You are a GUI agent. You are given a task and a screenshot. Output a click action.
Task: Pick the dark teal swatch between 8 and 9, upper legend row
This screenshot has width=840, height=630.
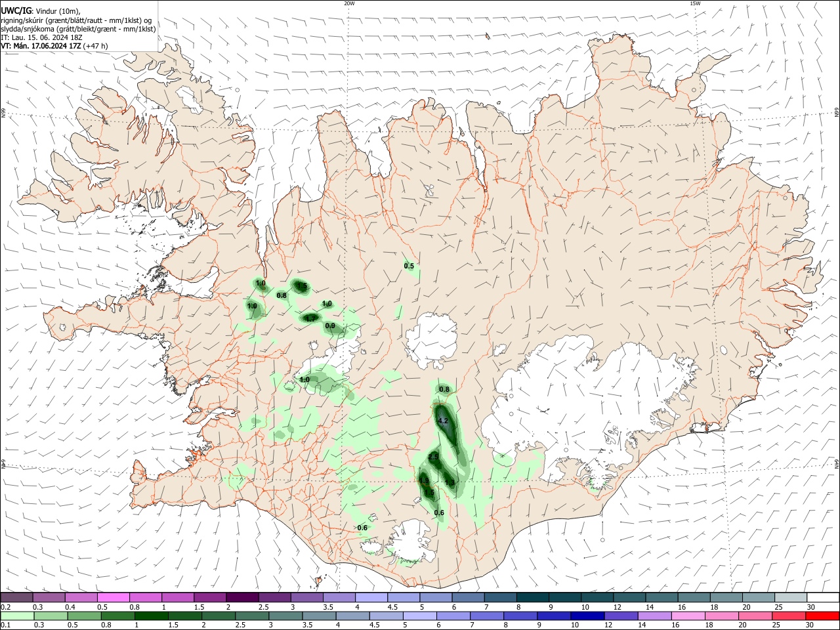pos(532,598)
